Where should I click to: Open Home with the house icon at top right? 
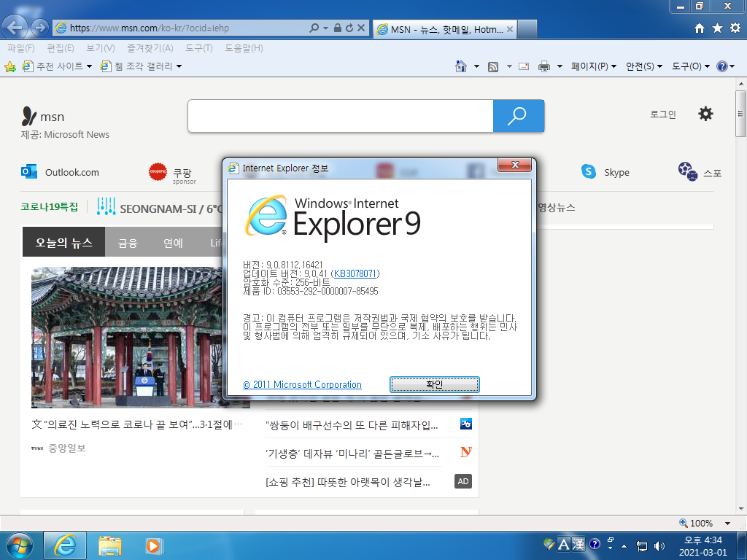click(x=700, y=28)
